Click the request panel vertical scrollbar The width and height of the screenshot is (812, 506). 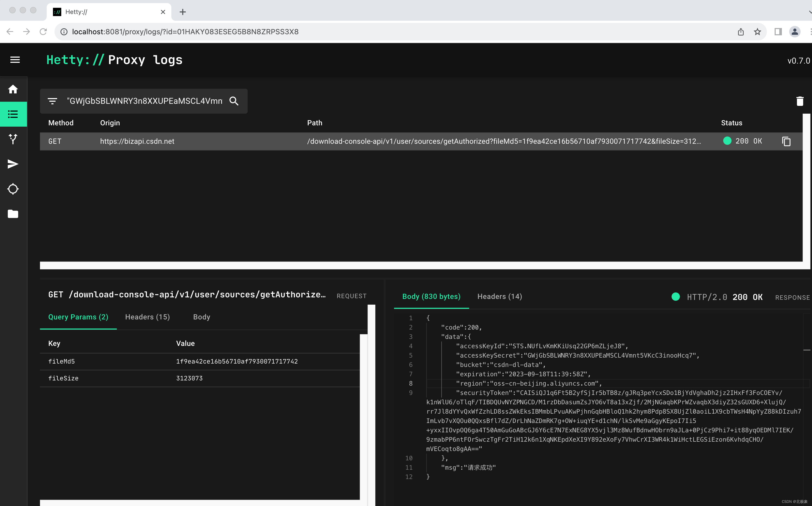[371, 405]
